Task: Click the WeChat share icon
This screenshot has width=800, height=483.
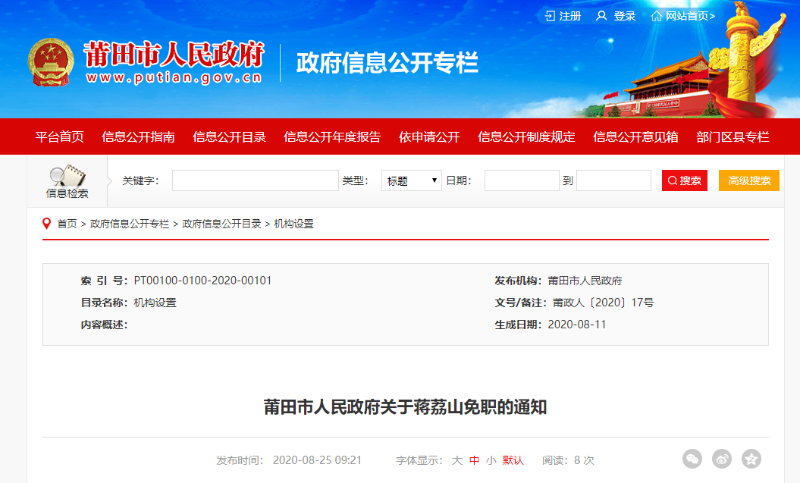Action: pyautogui.click(x=692, y=459)
